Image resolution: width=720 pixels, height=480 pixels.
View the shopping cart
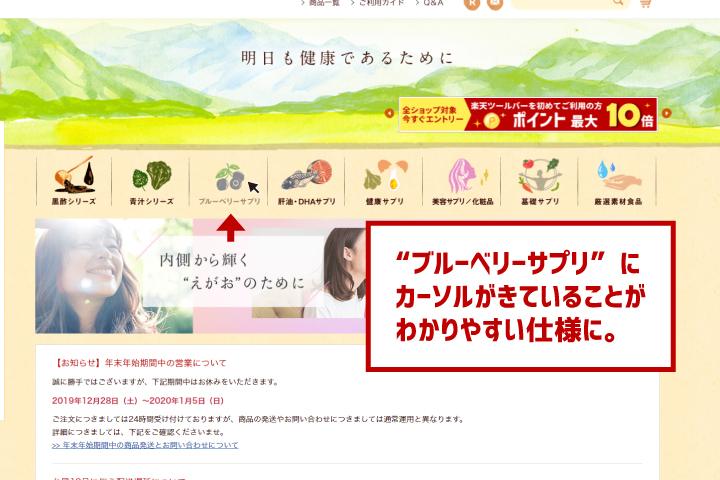coord(644,4)
